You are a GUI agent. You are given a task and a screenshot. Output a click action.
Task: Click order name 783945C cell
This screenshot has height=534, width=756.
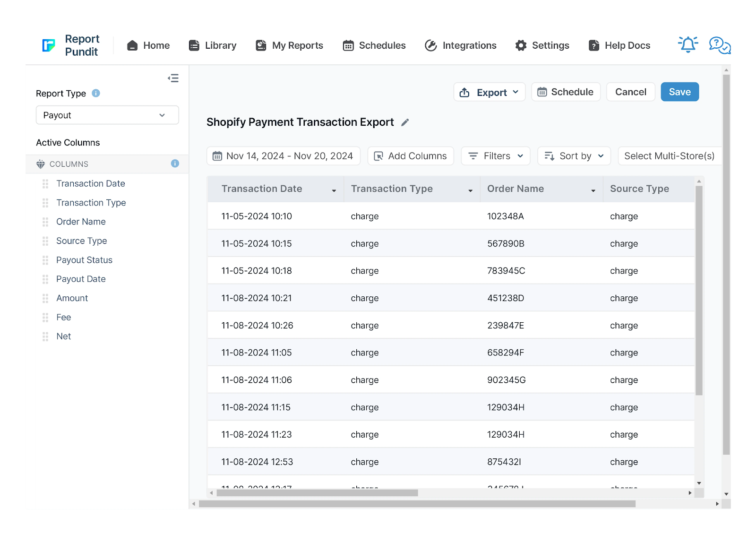(x=506, y=271)
